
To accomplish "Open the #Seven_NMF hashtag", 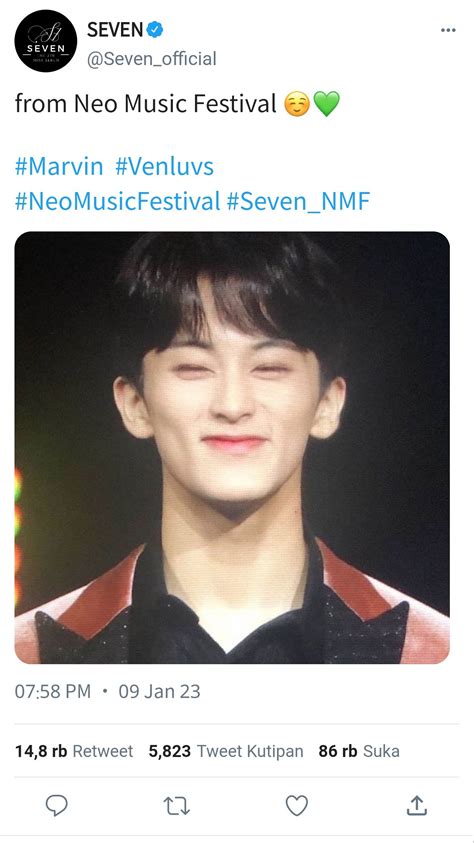I will click(298, 201).
